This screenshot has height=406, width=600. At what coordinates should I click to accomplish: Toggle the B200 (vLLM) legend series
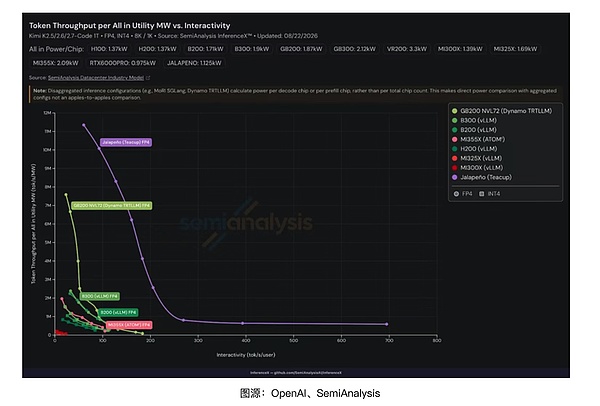click(x=474, y=130)
